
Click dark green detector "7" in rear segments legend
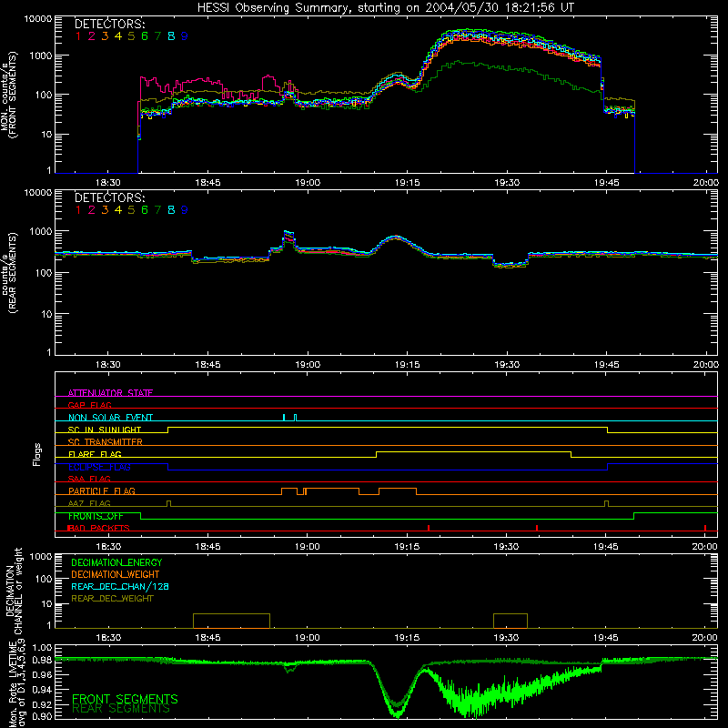pos(157,210)
